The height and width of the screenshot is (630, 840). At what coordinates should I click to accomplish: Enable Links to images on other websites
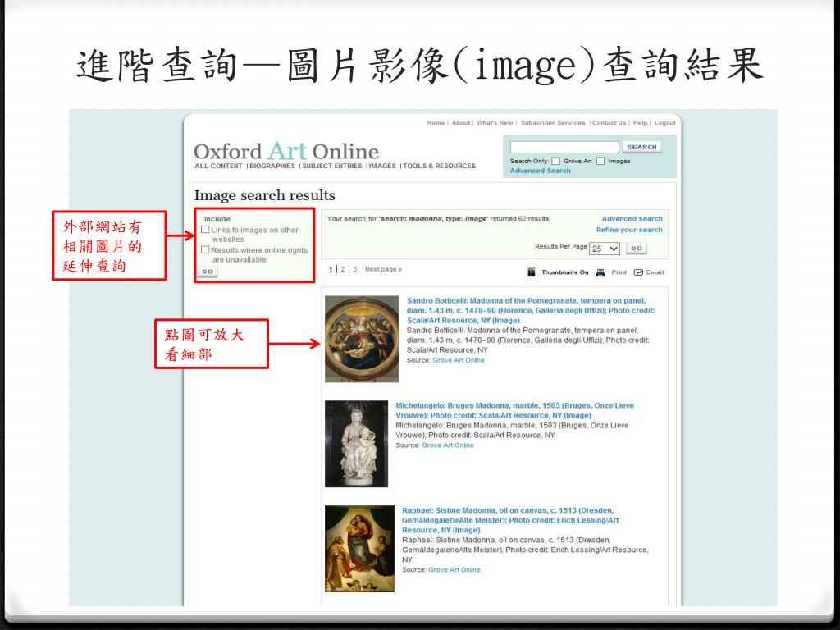coord(205,231)
